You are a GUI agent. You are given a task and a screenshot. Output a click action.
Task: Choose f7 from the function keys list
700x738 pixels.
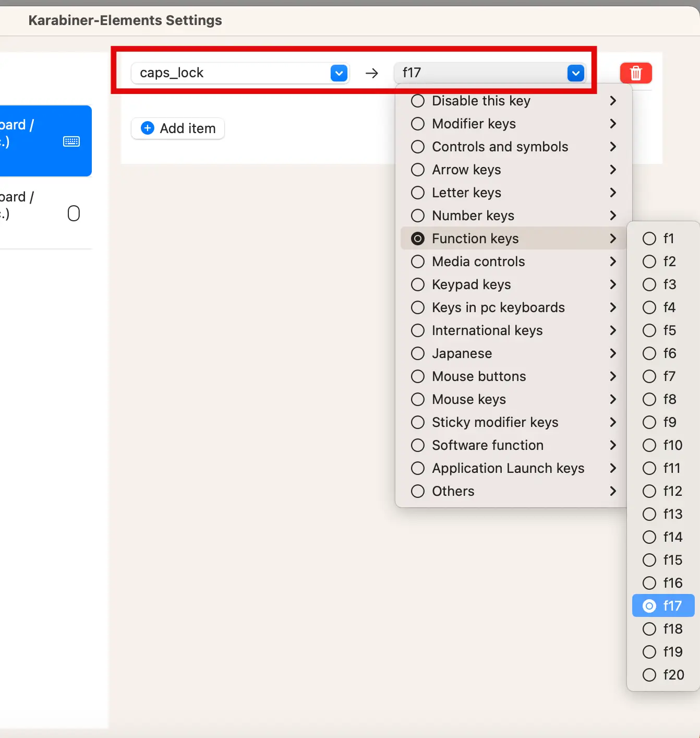663,376
